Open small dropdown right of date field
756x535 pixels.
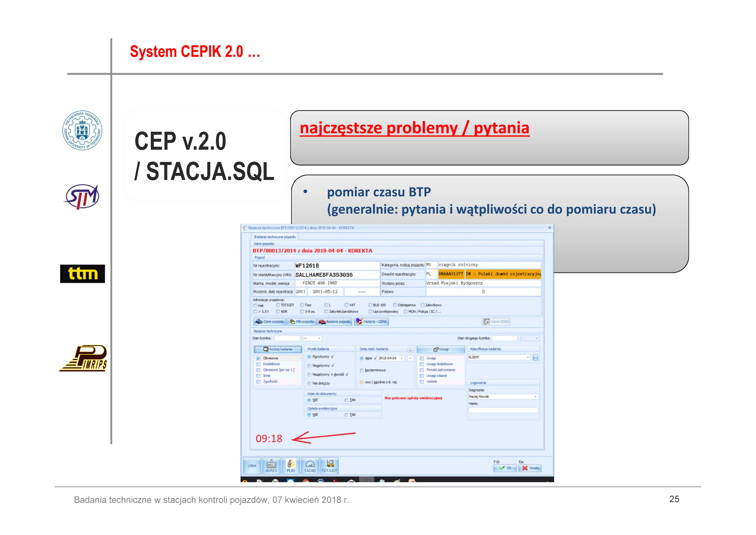click(410, 358)
